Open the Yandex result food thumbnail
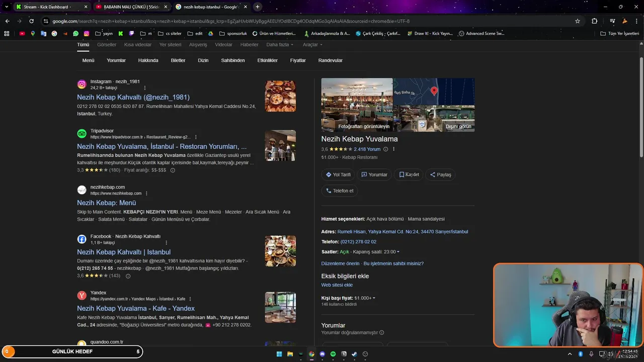Image resolution: width=644 pixels, height=362 pixels. [280, 307]
